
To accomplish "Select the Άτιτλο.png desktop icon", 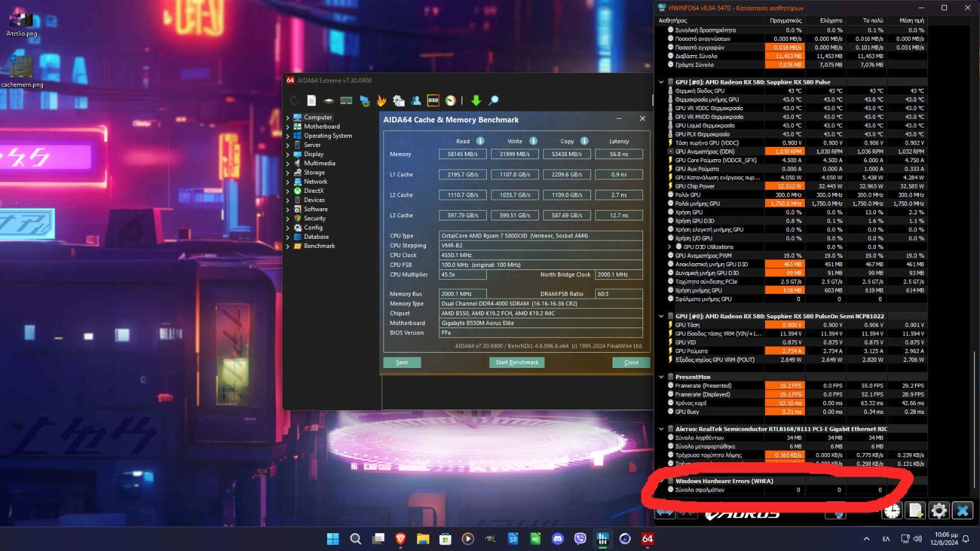I will [21, 24].
